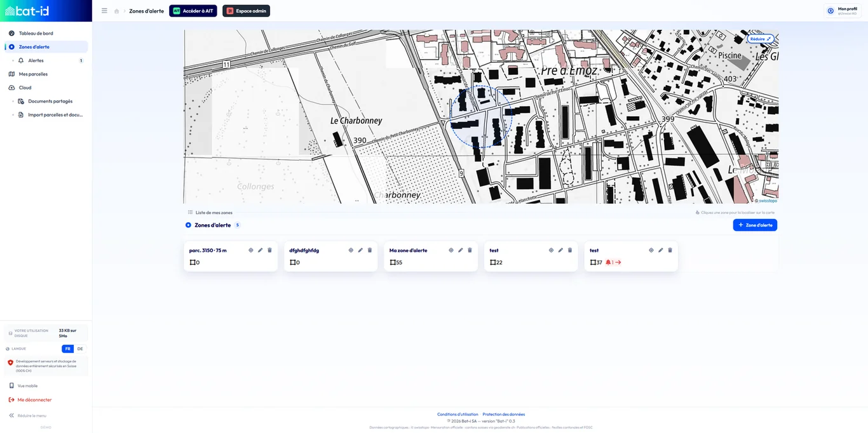Edit the test zone with 37 parcels

(x=661, y=250)
